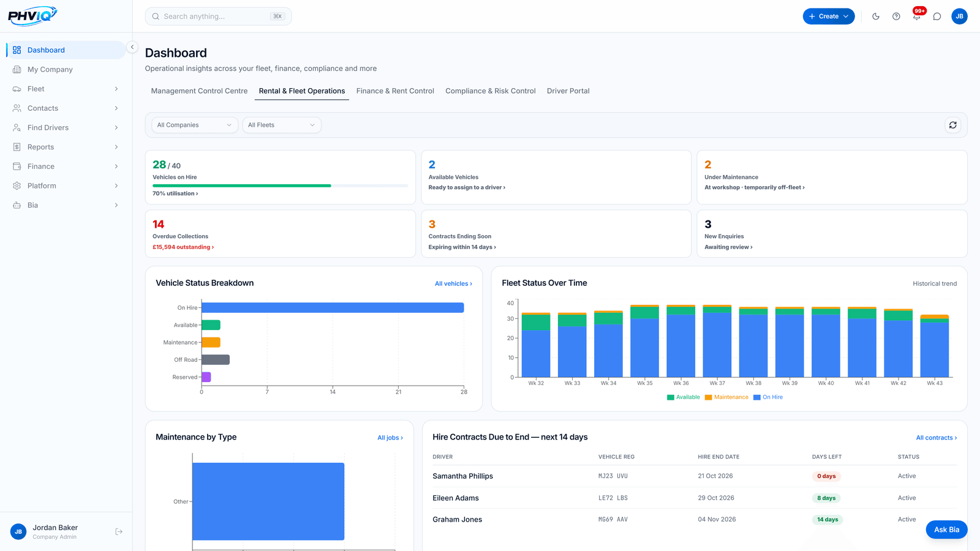The width and height of the screenshot is (980, 551).
Task: Expand the Platform menu chevron
Action: 116,186
